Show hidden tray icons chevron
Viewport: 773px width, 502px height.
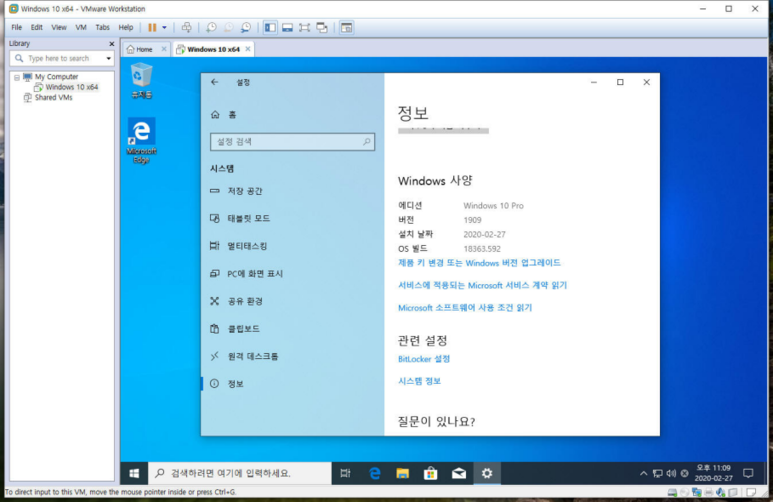(x=643, y=473)
